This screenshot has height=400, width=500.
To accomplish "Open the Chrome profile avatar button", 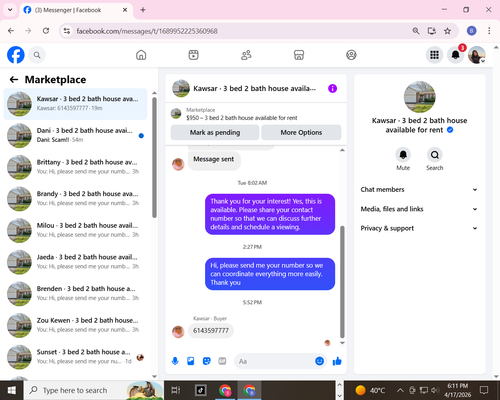I will (471, 31).
